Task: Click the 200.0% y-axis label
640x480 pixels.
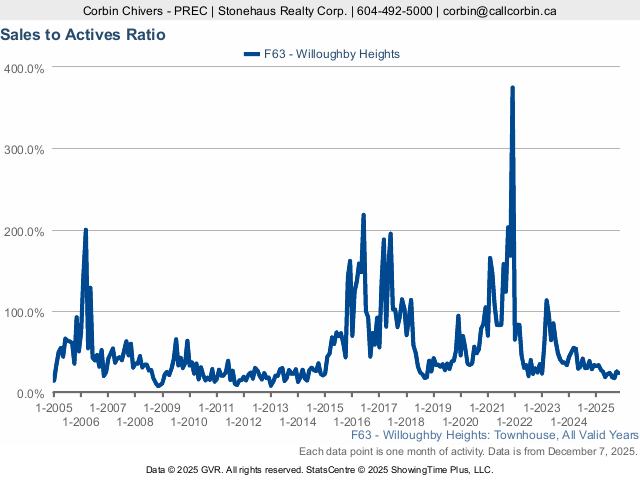Action: 23,231
